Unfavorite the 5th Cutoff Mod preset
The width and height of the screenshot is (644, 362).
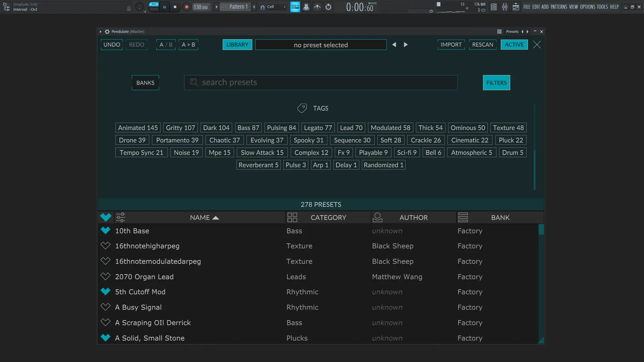pyautogui.click(x=106, y=292)
